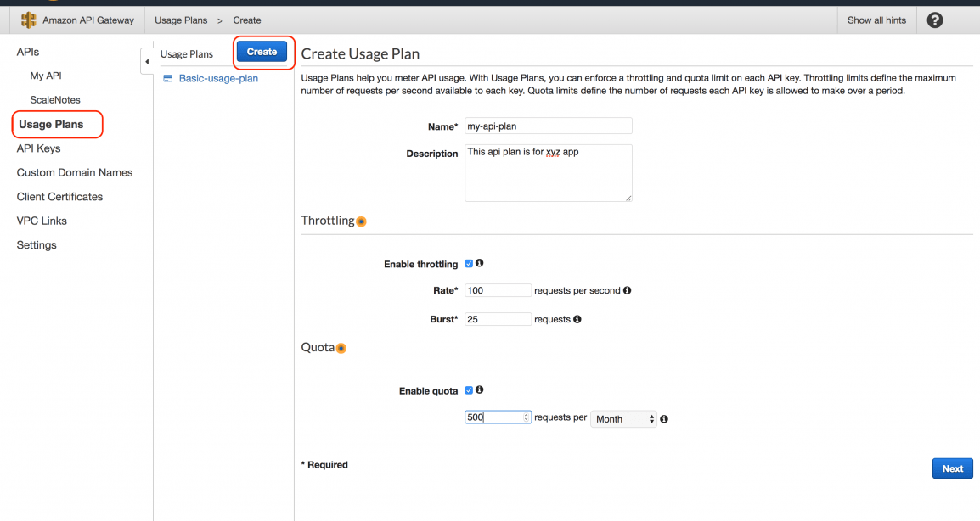Click the orange hint dot beside Throttling
Viewport: 980px width, 521px height.
(x=361, y=221)
